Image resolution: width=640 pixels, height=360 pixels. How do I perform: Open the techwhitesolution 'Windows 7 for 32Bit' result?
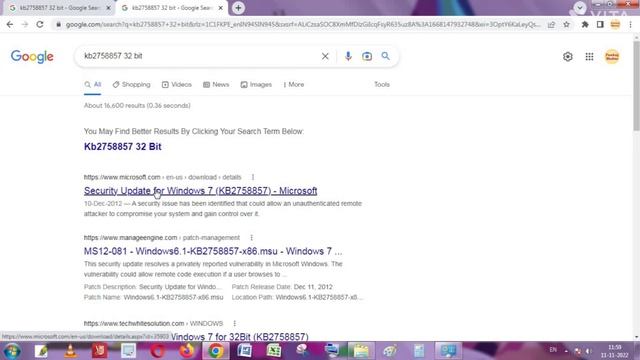coord(240,337)
